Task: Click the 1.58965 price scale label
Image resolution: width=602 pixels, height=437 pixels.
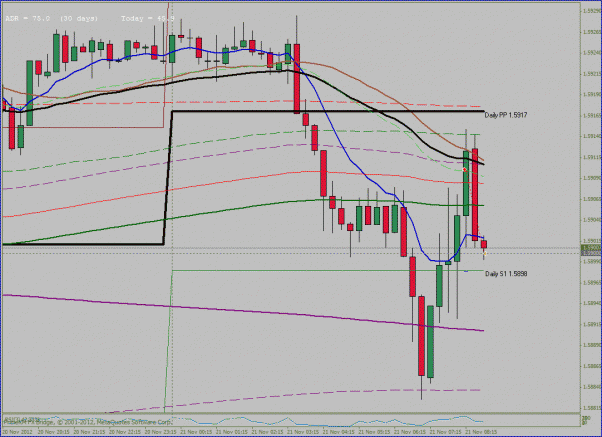Action: tap(592, 282)
